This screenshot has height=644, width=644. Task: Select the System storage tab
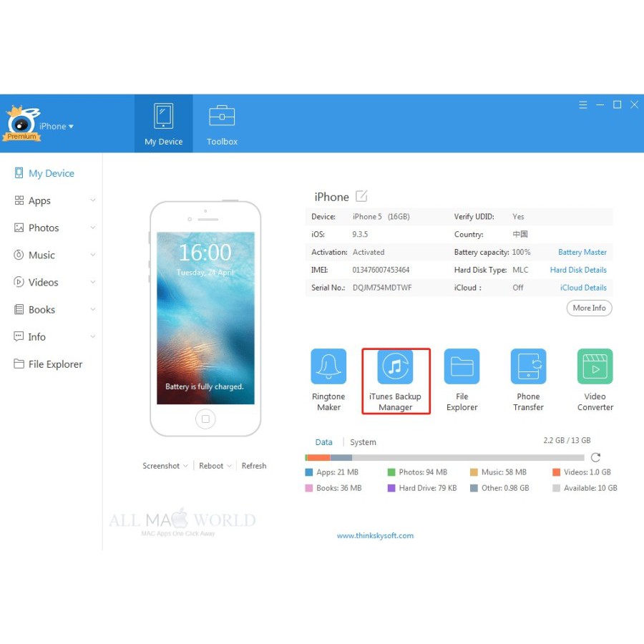pos(363,442)
